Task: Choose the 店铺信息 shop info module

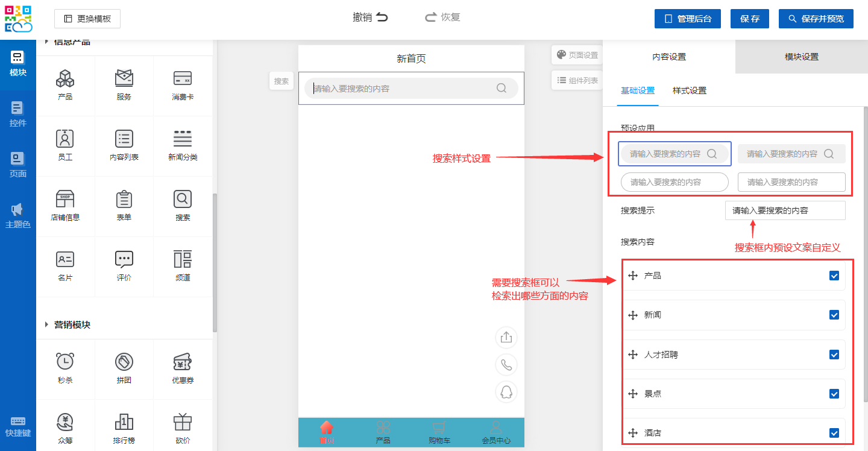Action: tap(65, 205)
